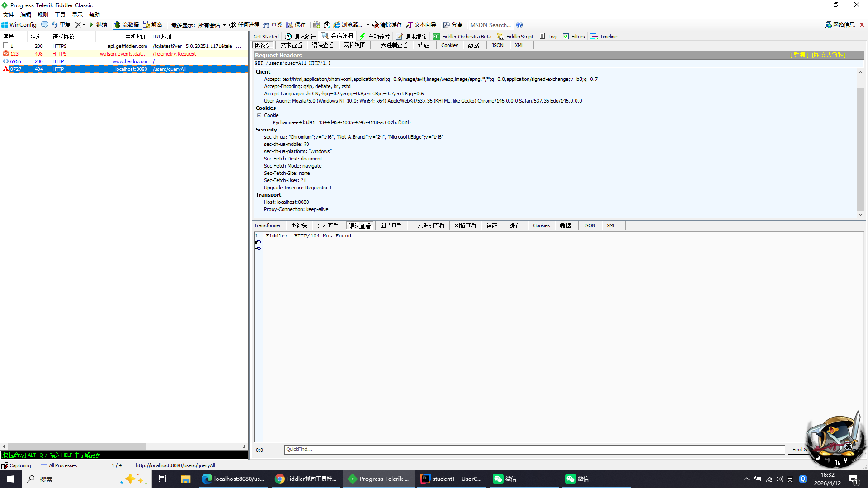Open the remove X dropdown arrow
The image size is (868, 488).
click(x=84, y=25)
